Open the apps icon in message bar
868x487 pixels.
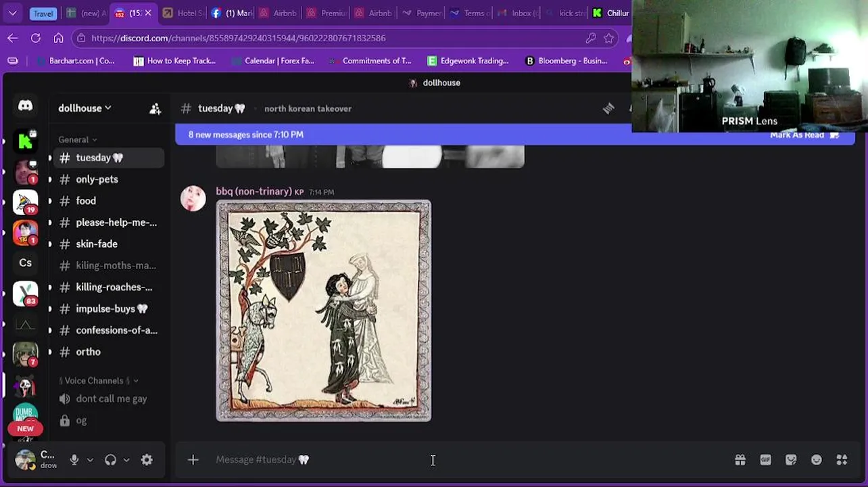(x=842, y=460)
